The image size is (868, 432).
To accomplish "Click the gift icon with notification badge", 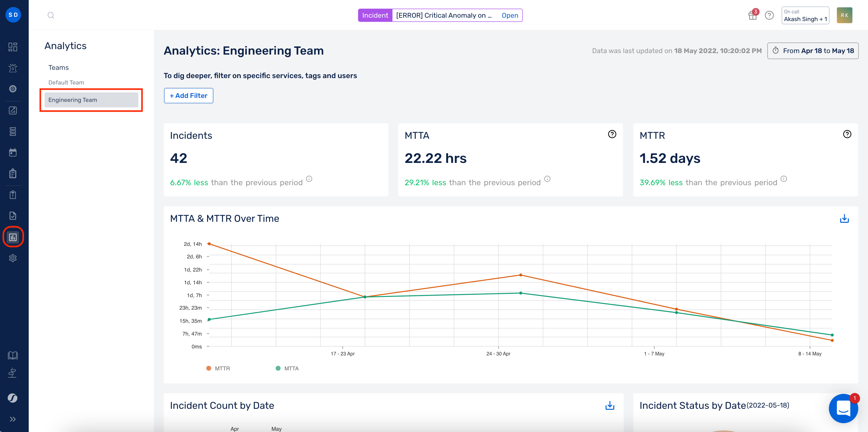I will coord(753,15).
